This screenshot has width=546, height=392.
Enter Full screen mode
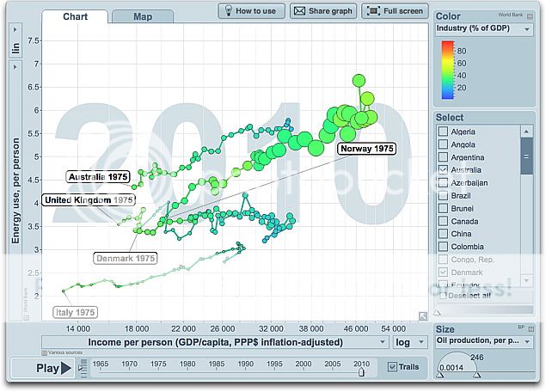coord(395,11)
